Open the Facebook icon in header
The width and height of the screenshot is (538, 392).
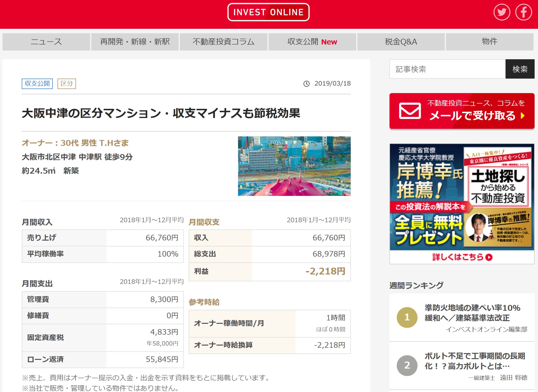523,12
